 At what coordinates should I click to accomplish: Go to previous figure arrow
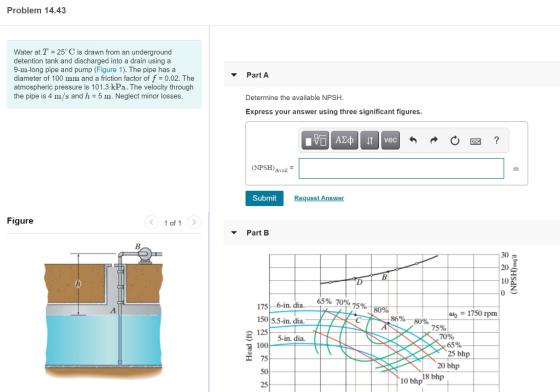[x=151, y=222]
